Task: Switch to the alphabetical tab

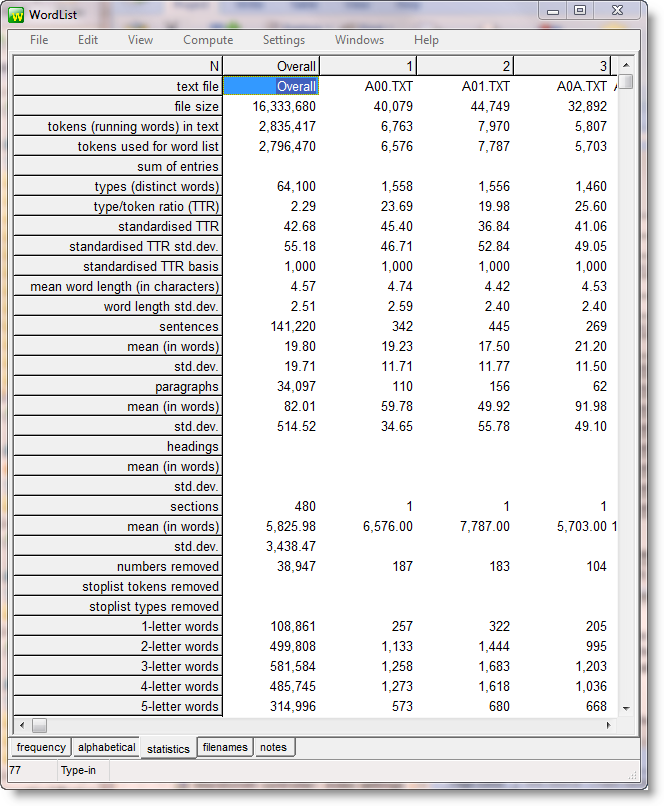Action: click(107, 747)
